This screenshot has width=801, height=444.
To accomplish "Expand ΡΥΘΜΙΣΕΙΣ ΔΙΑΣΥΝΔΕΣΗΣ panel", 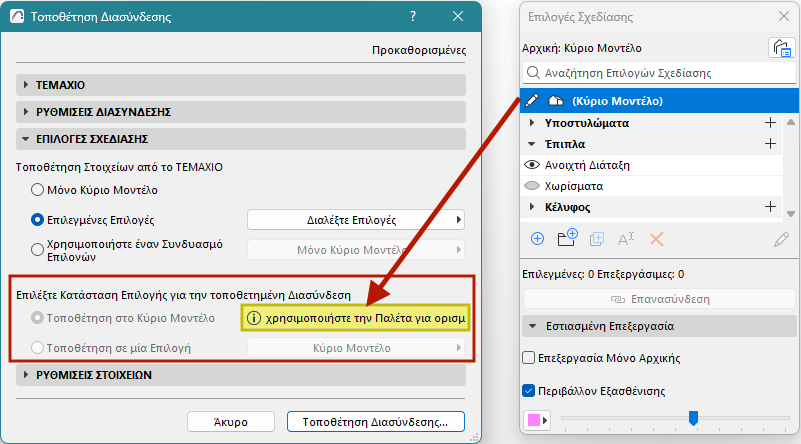I will (241, 112).
